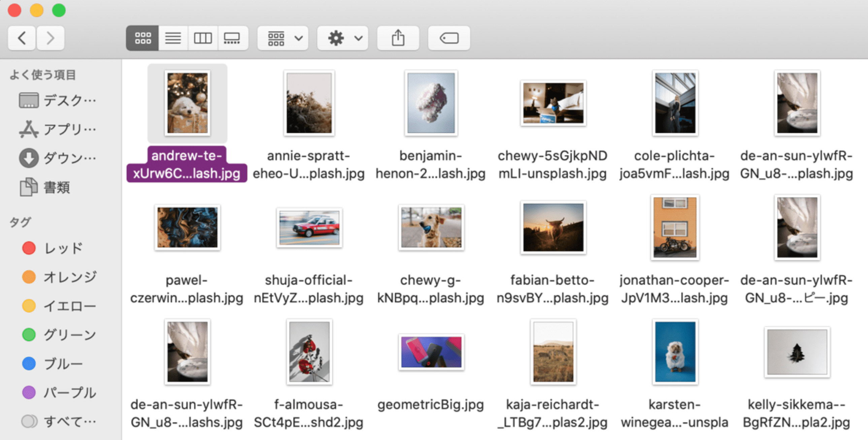The image size is (868, 440).
Task: Click the file name geometricBig.jpg
Action: click(x=431, y=405)
